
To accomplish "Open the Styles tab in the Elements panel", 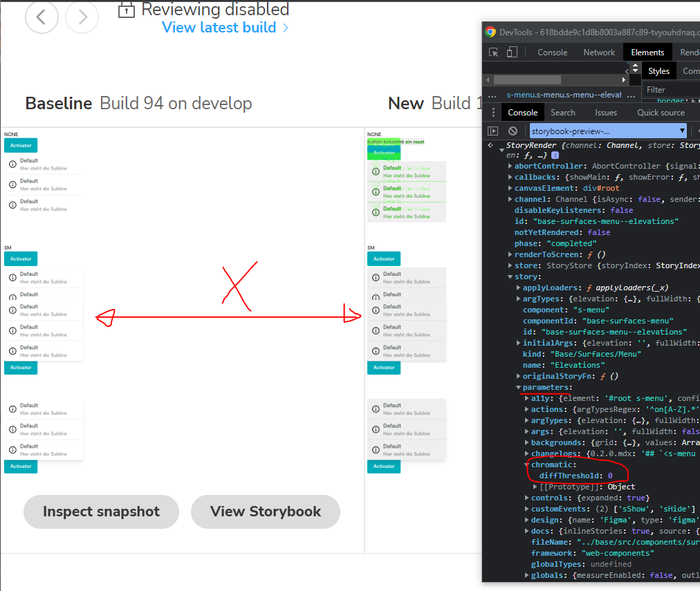I will pyautogui.click(x=658, y=71).
